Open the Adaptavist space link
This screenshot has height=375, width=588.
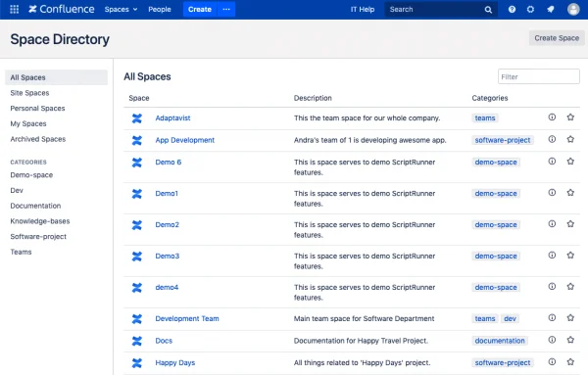(172, 118)
